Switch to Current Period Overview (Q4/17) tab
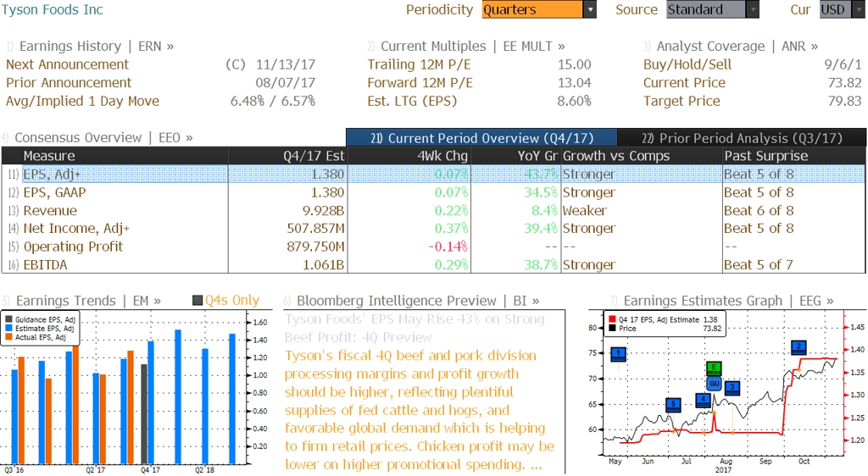 click(481, 138)
